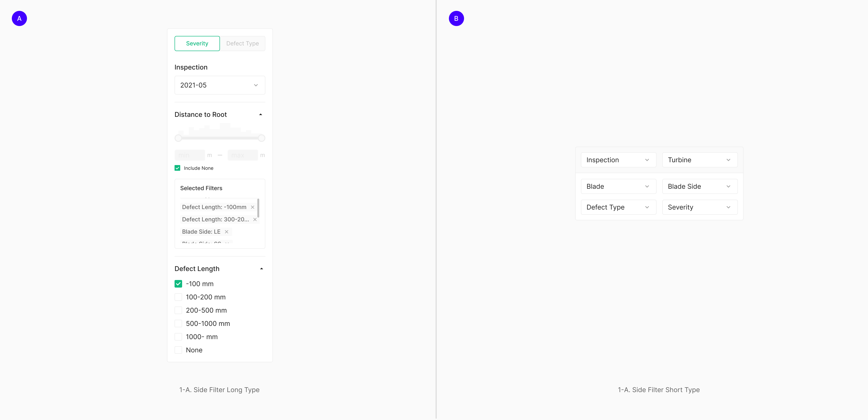Select the Severity tab
The width and height of the screenshot is (868, 420).
coord(197,44)
